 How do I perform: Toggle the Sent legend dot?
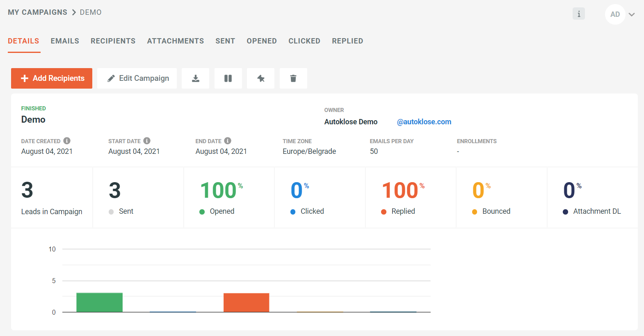coord(111,212)
